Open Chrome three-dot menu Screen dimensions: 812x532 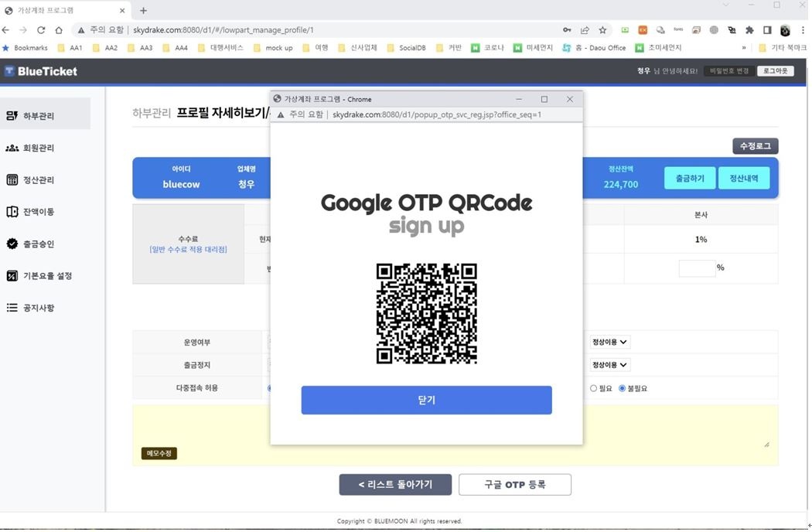click(803, 30)
